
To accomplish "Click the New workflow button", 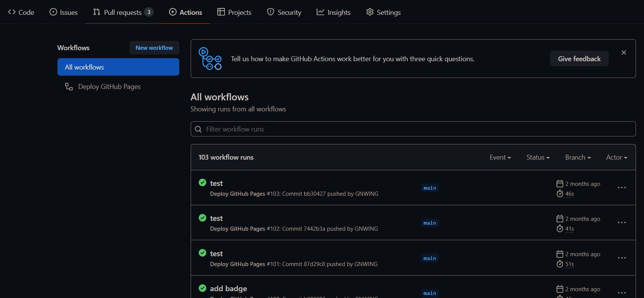I will point(154,48).
